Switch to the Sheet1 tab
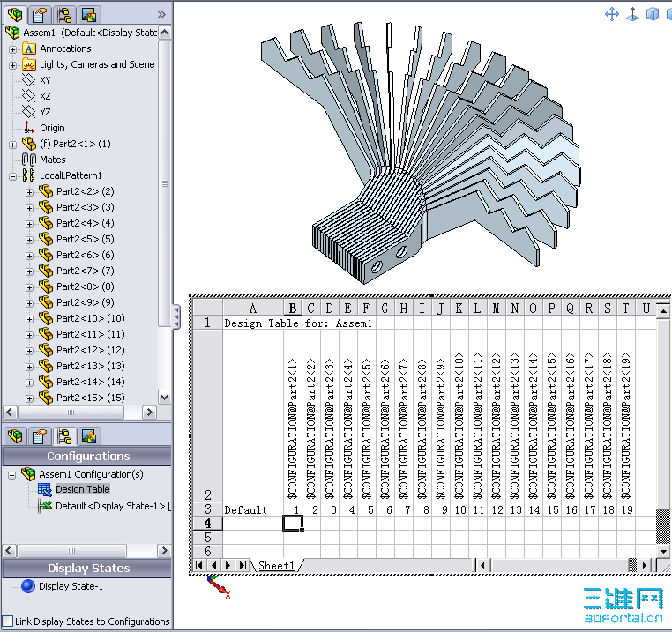Viewport: 672px width, 632px height. (277, 566)
